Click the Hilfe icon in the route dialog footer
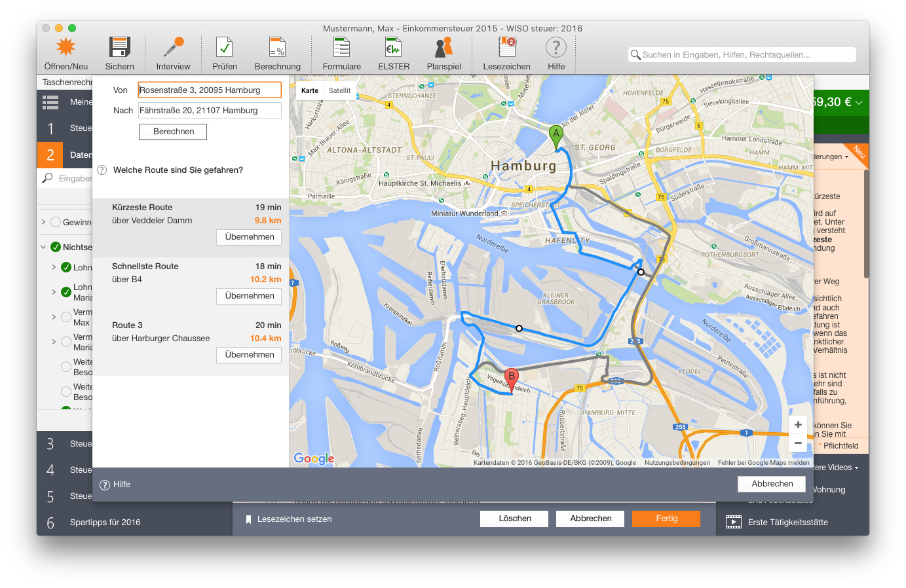The width and height of the screenshot is (906, 588). point(105,485)
